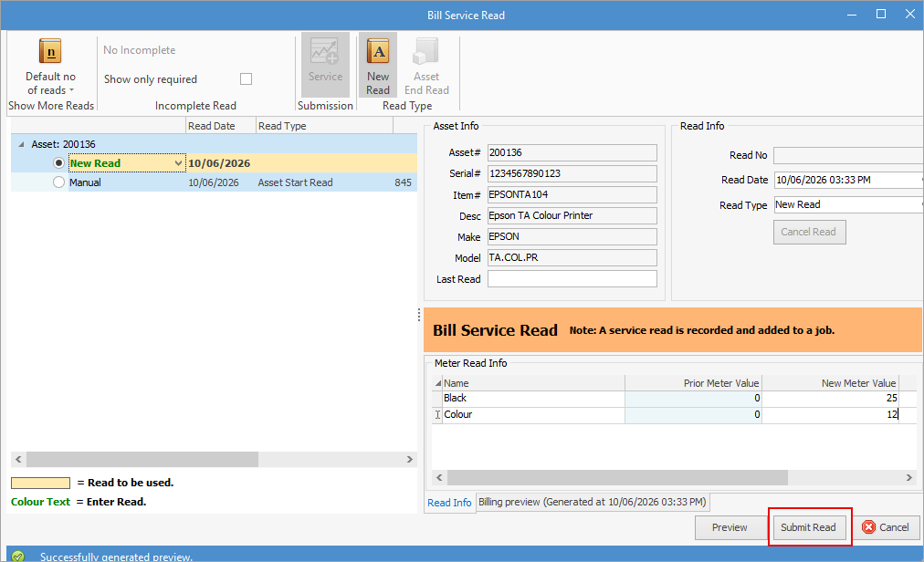Click the left list horizontal scrollbar thumb
The height and width of the screenshot is (562, 924).
tap(142, 460)
